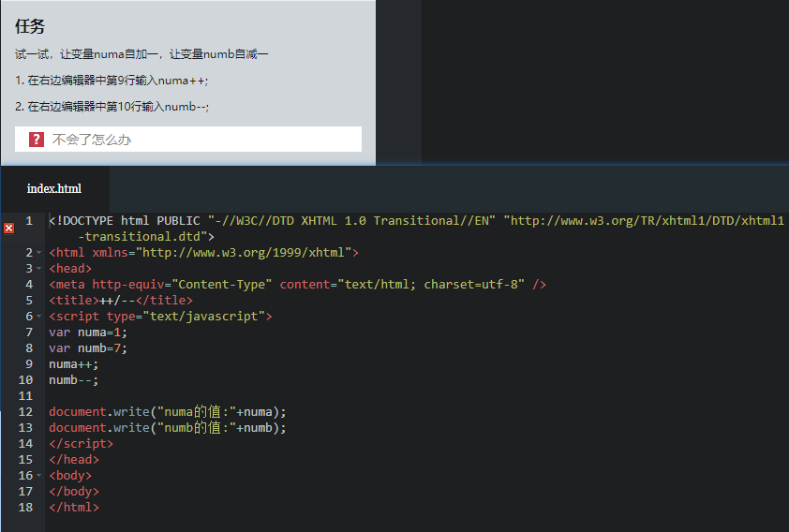
Task: Click the '</script>' closing tag
Action: (x=81, y=444)
